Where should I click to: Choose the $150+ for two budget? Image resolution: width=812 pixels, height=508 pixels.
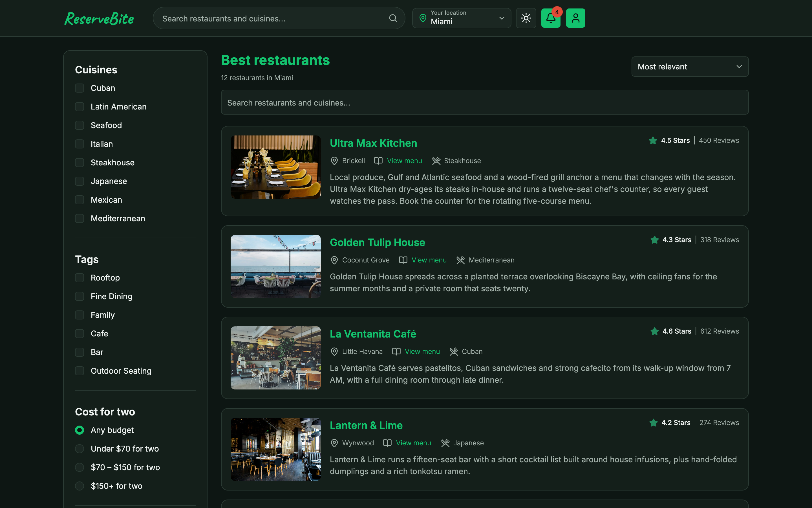point(80,486)
